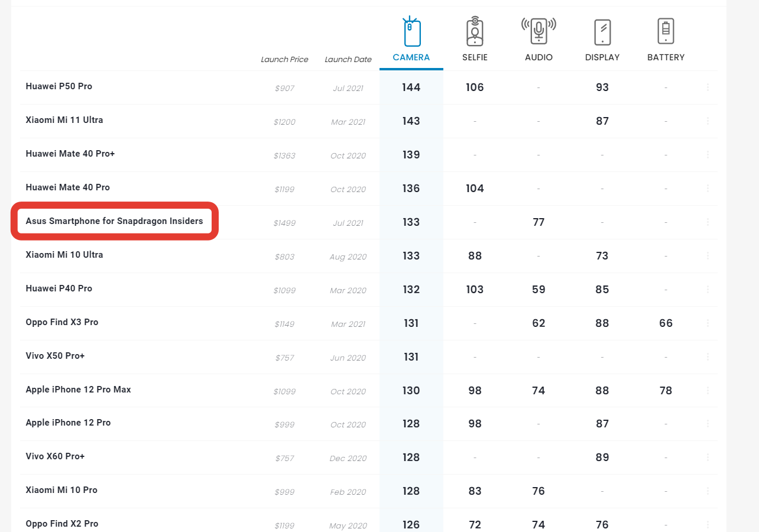Screen dimensions: 759x532
Task: Open the Vivo X50 Pro+ link
Action: (x=55, y=356)
